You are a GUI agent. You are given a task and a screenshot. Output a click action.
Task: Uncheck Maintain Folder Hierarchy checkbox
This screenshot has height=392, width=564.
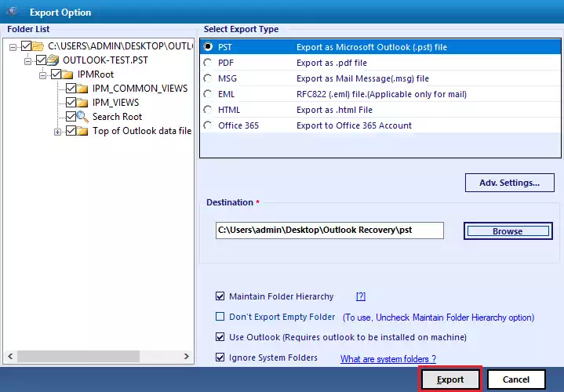click(x=220, y=296)
